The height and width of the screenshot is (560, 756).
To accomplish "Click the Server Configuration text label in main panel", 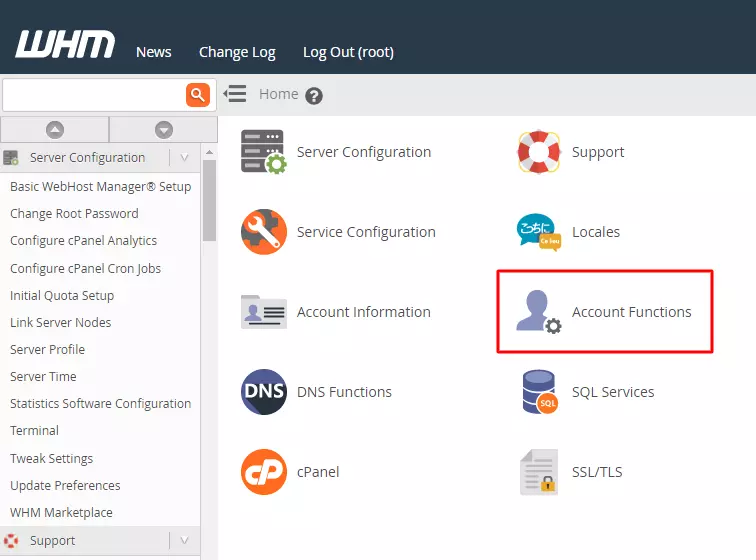I will (x=364, y=152).
